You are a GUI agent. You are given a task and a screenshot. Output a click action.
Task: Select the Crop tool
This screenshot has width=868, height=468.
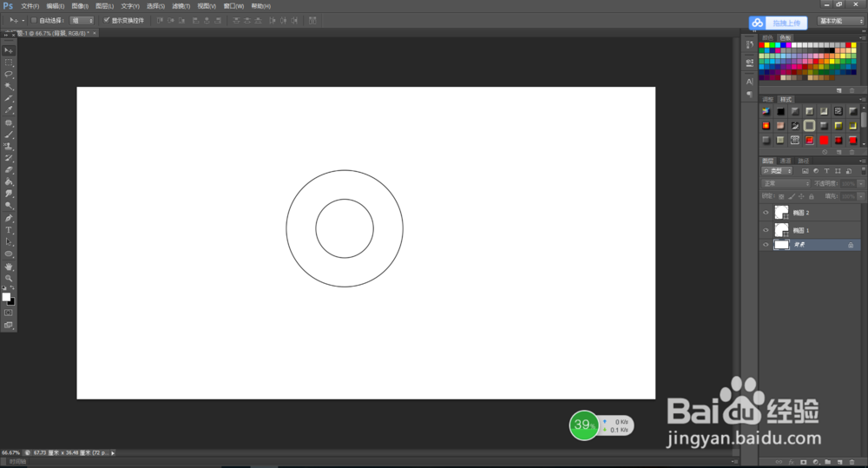[9, 99]
